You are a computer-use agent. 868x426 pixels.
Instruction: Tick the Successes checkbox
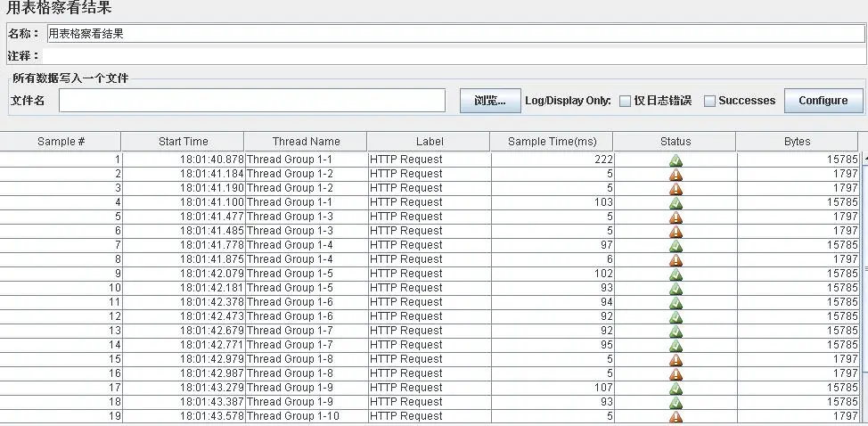(x=709, y=101)
